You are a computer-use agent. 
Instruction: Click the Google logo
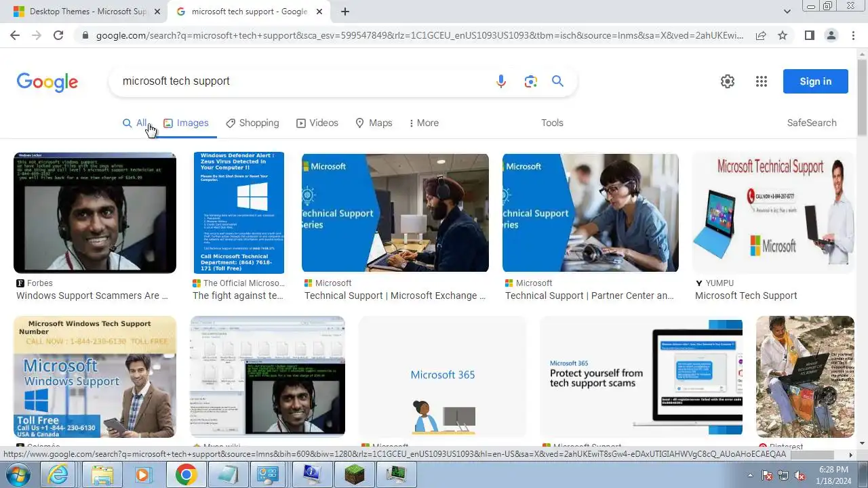click(x=47, y=82)
